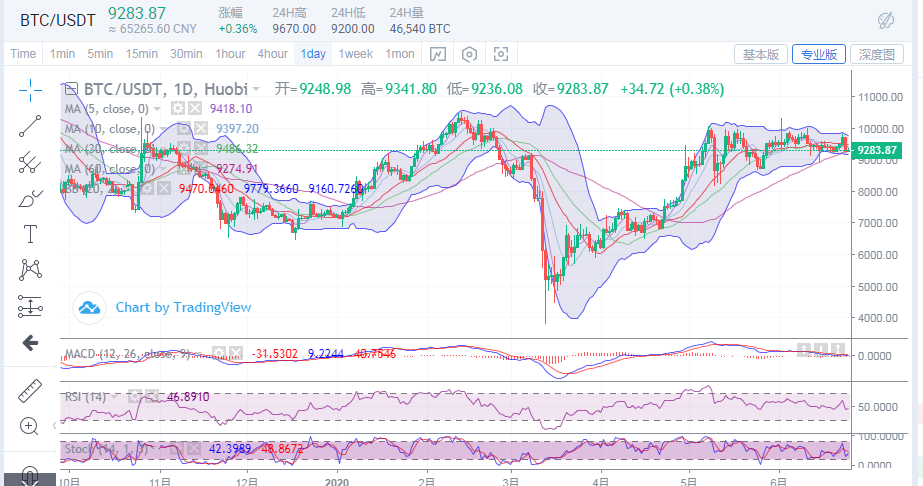Select the trend line drawing tool
Image resolution: width=923 pixels, height=486 pixels.
30,126
